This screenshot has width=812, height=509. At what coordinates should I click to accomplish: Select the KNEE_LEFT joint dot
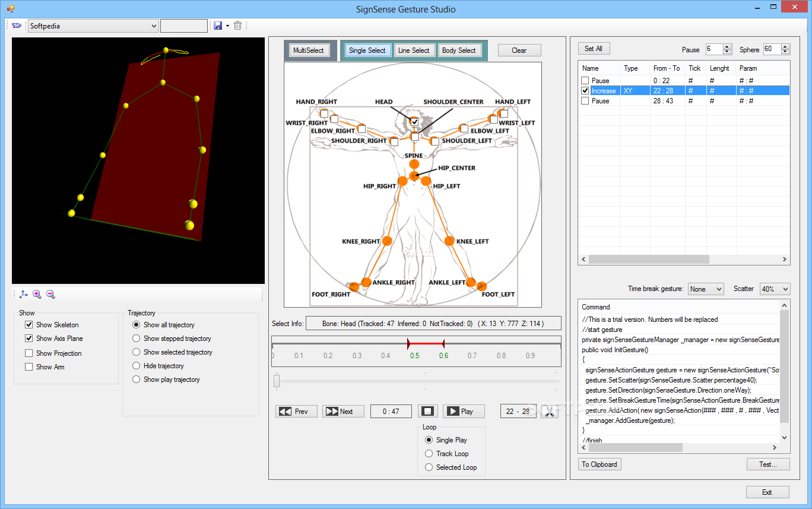coord(448,241)
